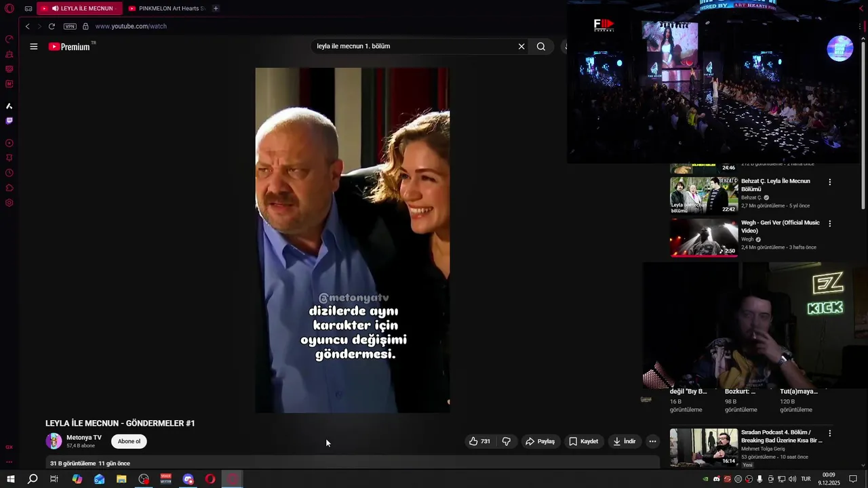Open options for Sıradan Podcast video

coord(829,433)
